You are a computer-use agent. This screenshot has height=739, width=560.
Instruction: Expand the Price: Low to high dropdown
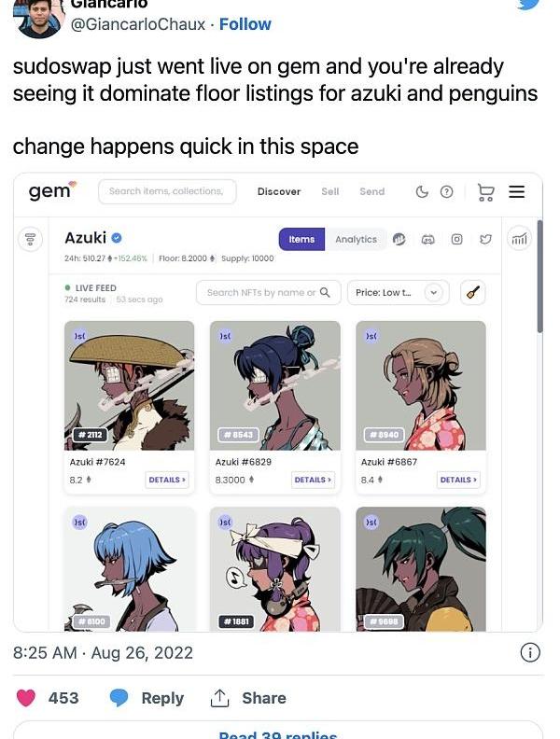(x=398, y=293)
